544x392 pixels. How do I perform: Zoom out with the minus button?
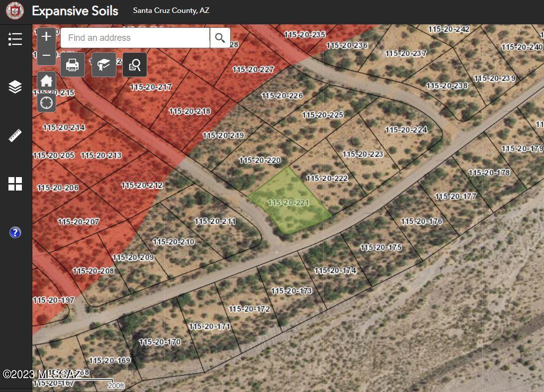point(46,56)
